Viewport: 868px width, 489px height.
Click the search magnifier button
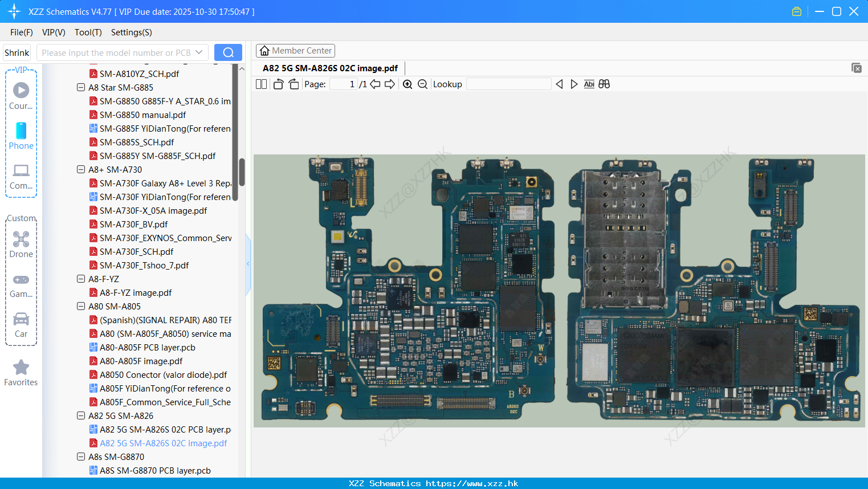(228, 52)
